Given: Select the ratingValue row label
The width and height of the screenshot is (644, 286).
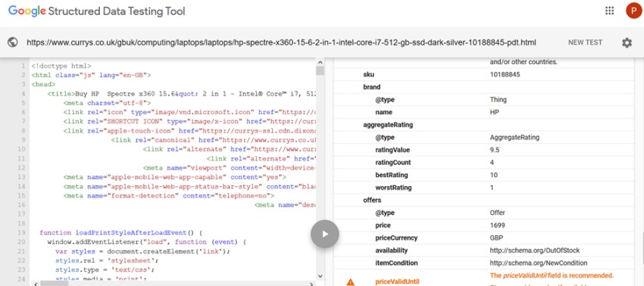Looking at the screenshot, I should tap(392, 150).
